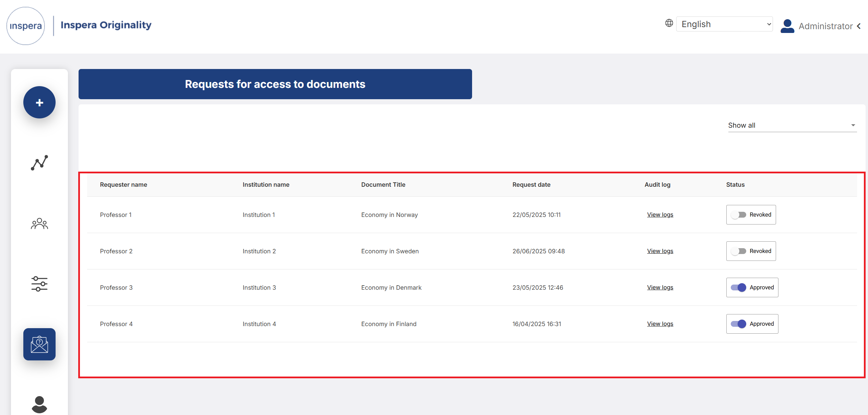Expand the Administrator menu chevron

859,26
